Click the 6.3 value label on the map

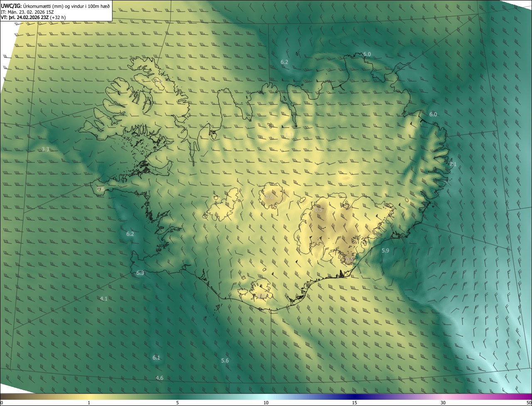pyautogui.click(x=140, y=273)
